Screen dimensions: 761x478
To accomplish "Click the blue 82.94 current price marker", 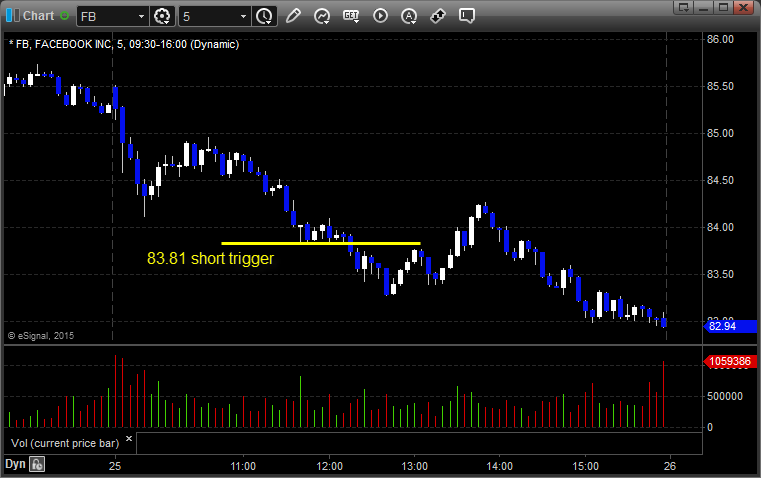I will tap(730, 326).
